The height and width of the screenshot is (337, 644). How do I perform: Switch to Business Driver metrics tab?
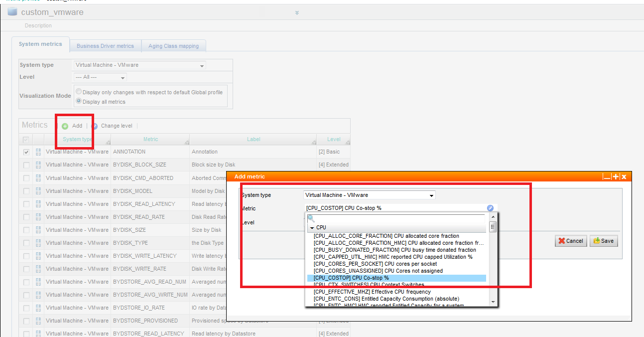pyautogui.click(x=105, y=46)
